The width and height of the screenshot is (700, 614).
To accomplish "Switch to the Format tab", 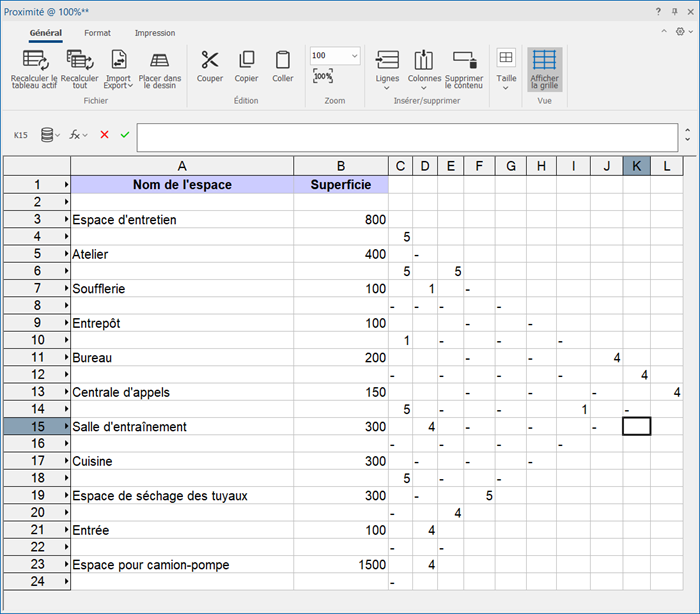I will pyautogui.click(x=97, y=33).
